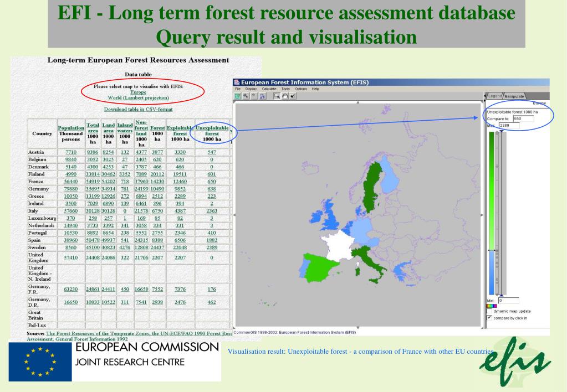Click the Compare to input field showing 650
Screen dimensions: 567x392
pos(523,118)
